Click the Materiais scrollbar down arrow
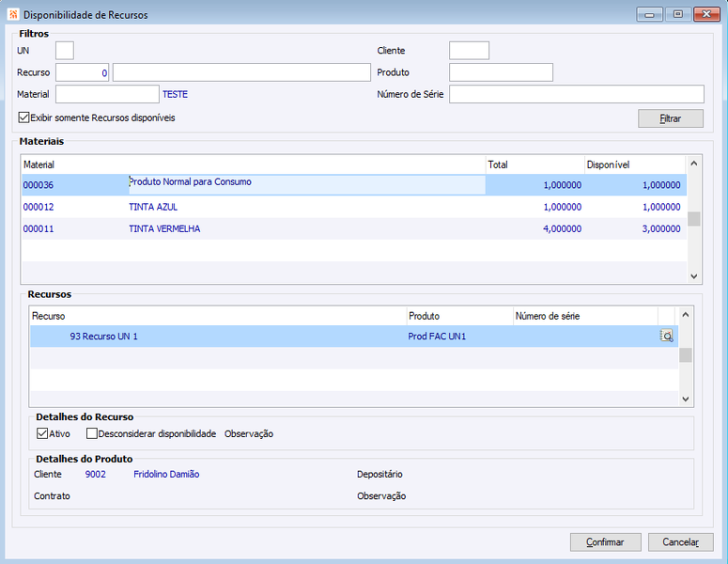Screen dimensions: 728x564 click(693, 276)
